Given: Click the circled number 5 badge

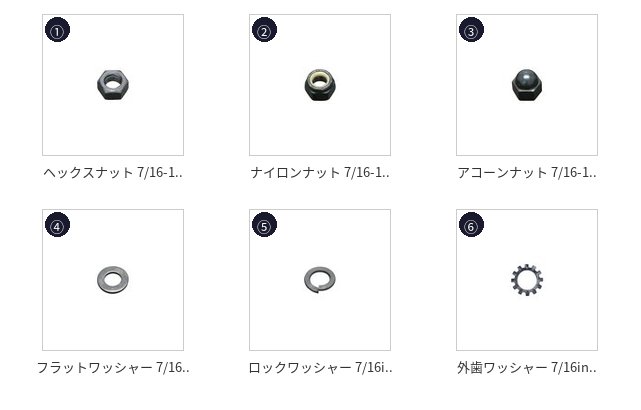Looking at the screenshot, I should click(264, 225).
